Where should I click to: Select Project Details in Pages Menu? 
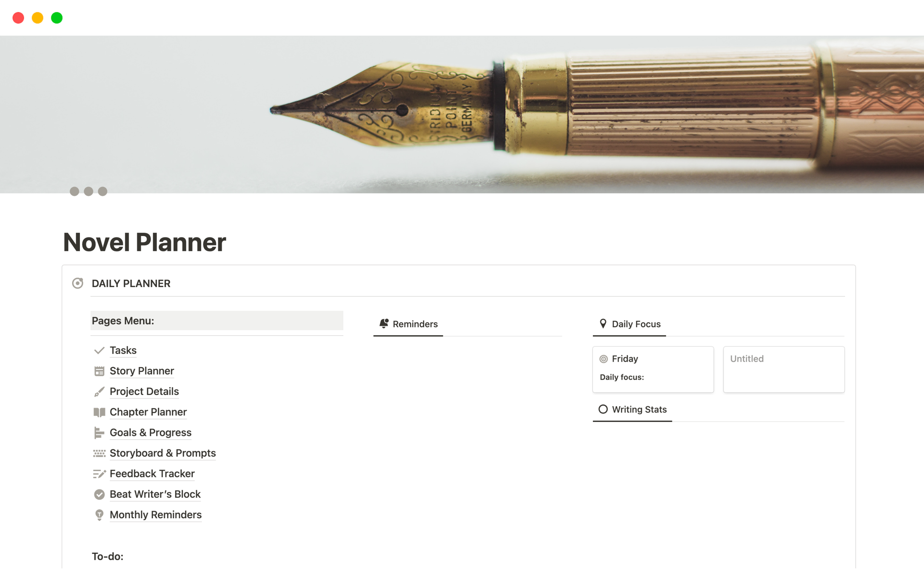[x=144, y=392]
